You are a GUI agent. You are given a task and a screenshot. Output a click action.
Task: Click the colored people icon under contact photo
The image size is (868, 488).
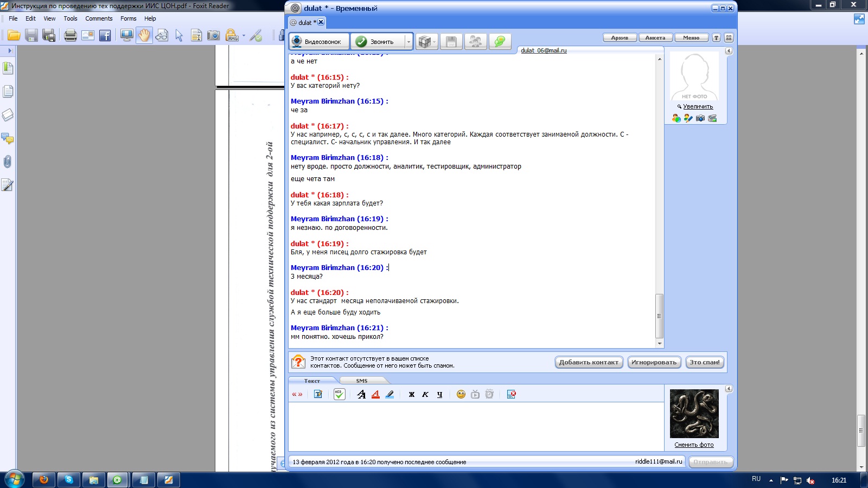676,118
